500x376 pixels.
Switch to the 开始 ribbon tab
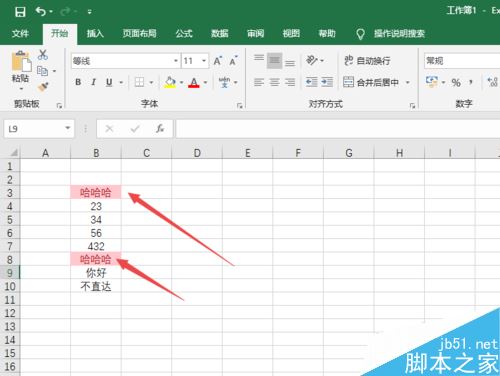point(60,33)
